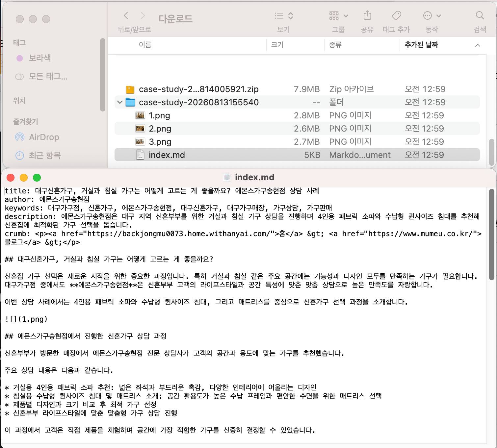The height and width of the screenshot is (448, 497).
Task: Click the AirDrop sidebar icon
Action: (x=20, y=137)
